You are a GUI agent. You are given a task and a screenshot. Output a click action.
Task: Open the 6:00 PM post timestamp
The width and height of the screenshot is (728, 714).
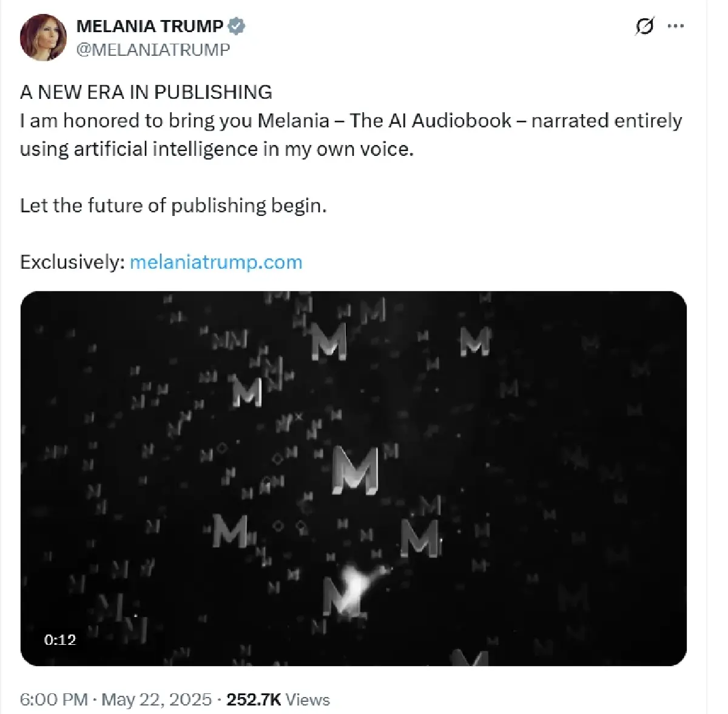[53, 699]
